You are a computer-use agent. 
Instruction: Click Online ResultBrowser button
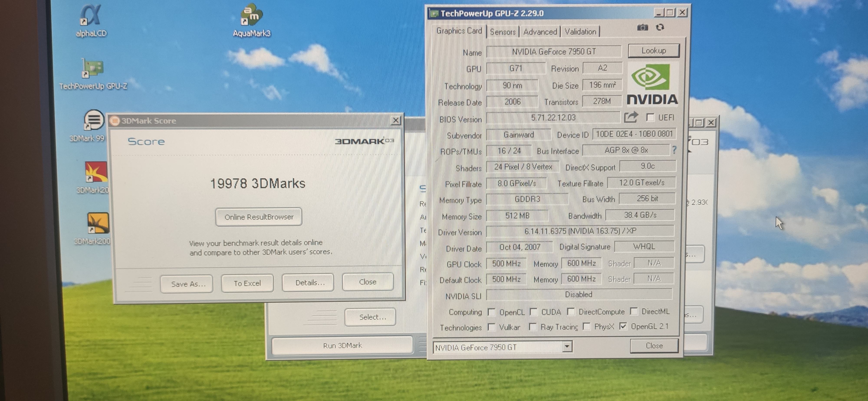(259, 217)
